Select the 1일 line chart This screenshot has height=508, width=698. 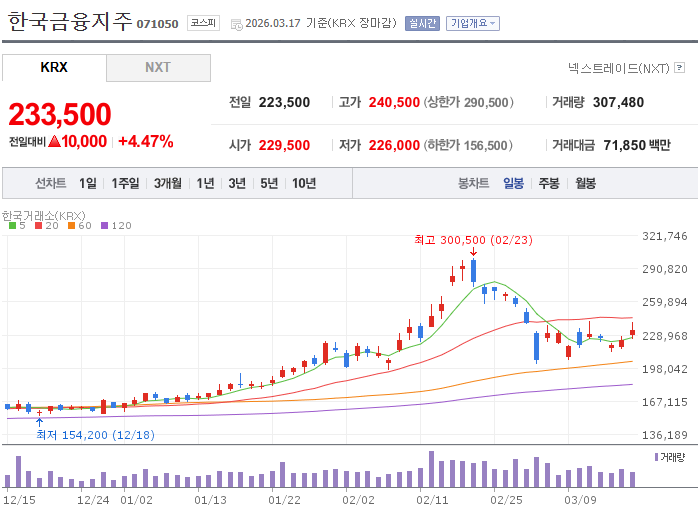pos(88,183)
